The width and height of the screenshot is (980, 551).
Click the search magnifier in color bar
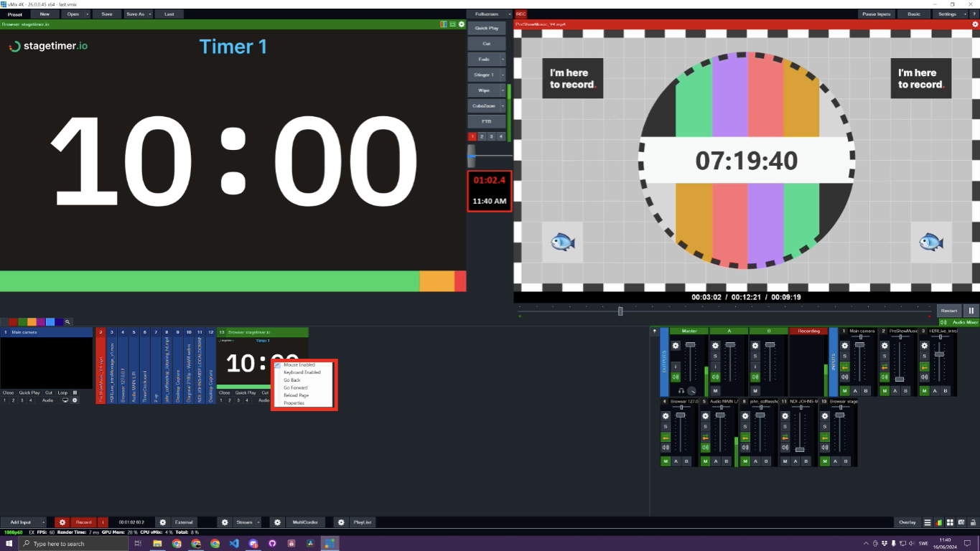68,322
